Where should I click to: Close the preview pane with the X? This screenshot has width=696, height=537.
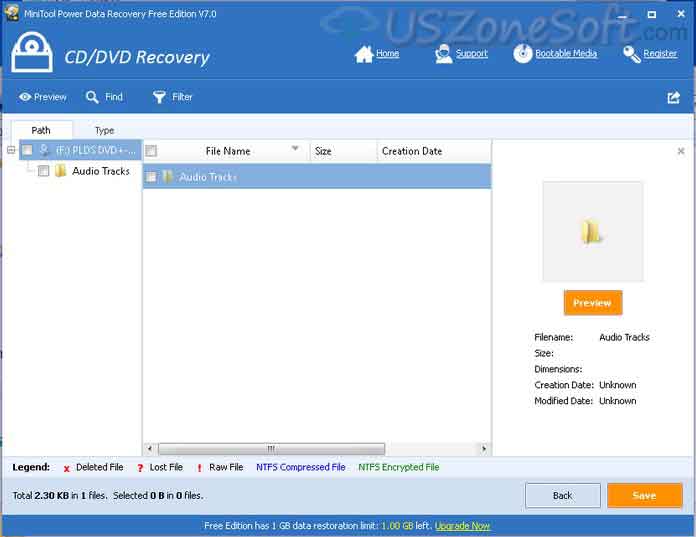tap(681, 151)
